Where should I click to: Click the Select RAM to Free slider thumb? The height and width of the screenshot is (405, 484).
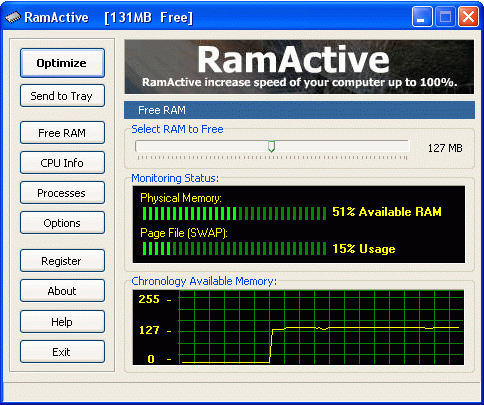[x=272, y=146]
